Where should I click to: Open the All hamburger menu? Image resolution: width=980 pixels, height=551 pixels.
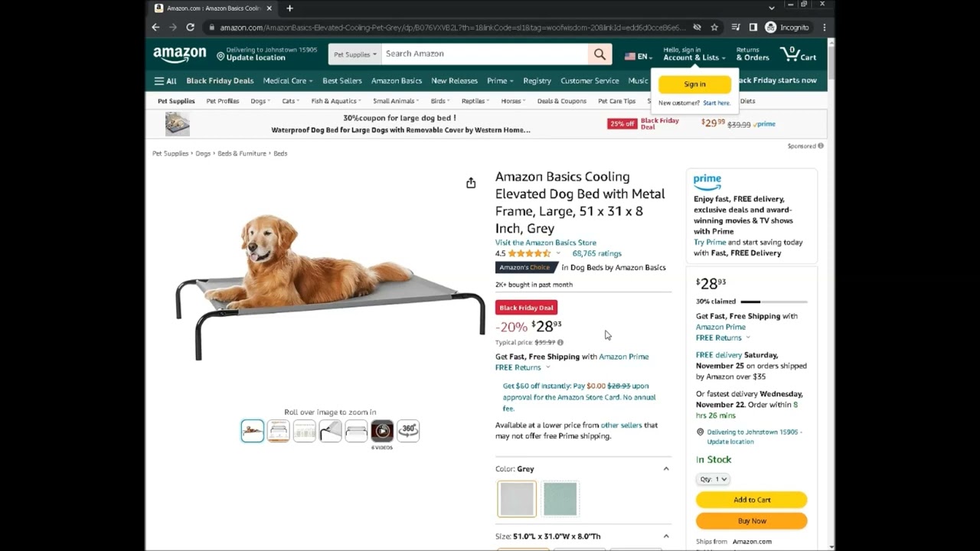coord(165,81)
